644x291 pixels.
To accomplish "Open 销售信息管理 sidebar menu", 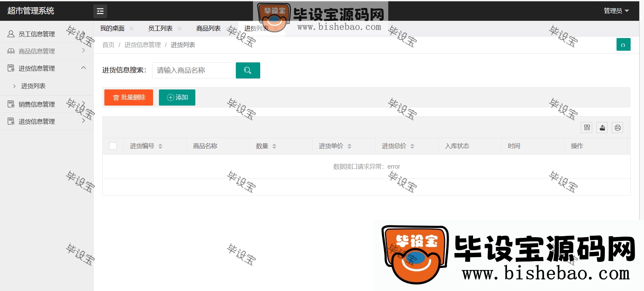I will point(47,104).
